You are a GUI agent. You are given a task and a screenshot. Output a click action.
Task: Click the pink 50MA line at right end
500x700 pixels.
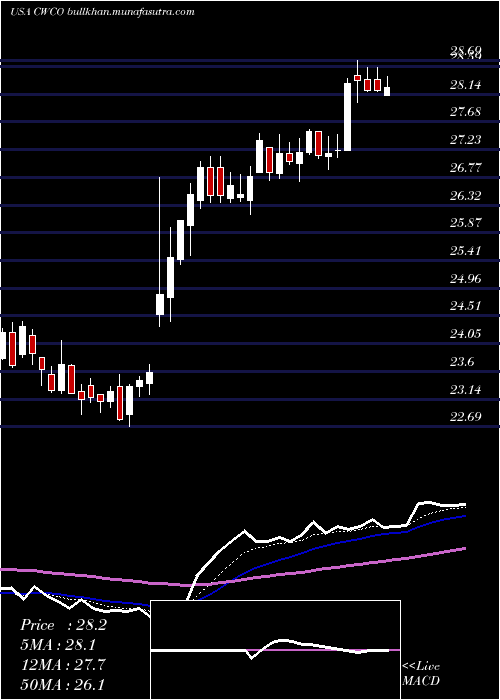click(462, 549)
